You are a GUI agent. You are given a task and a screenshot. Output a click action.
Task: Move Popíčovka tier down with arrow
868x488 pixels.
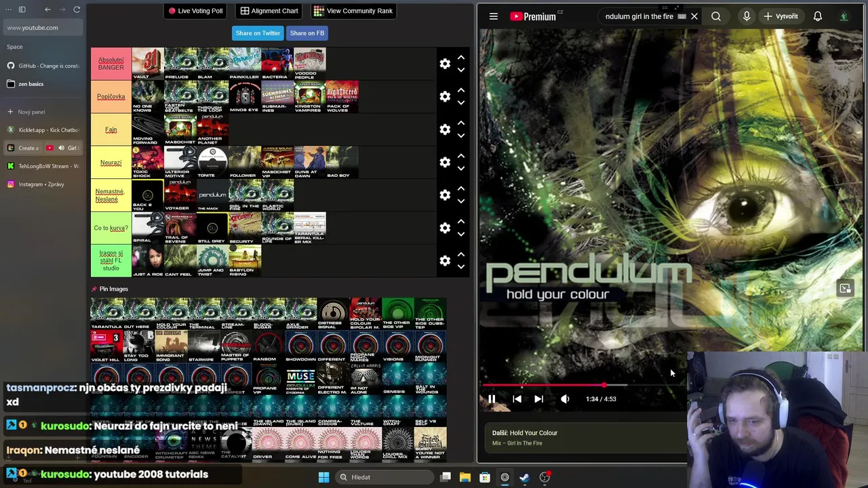pyautogui.click(x=461, y=102)
